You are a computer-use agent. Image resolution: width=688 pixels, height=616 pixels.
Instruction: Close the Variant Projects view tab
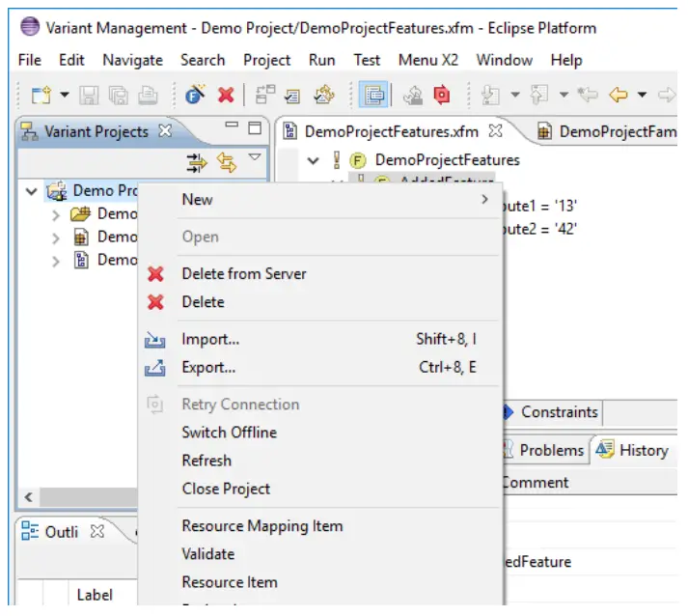coord(165,131)
